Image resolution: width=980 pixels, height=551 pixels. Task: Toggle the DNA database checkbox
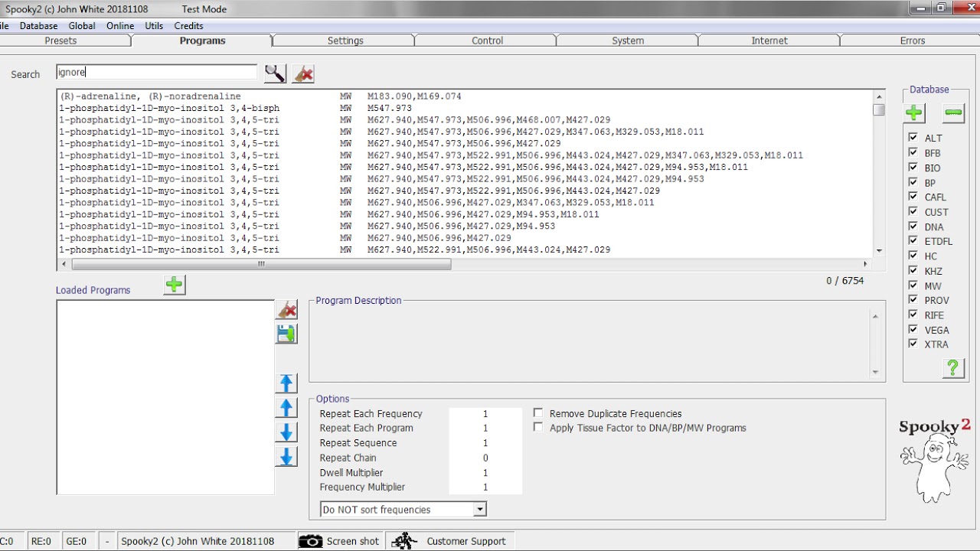pyautogui.click(x=913, y=226)
